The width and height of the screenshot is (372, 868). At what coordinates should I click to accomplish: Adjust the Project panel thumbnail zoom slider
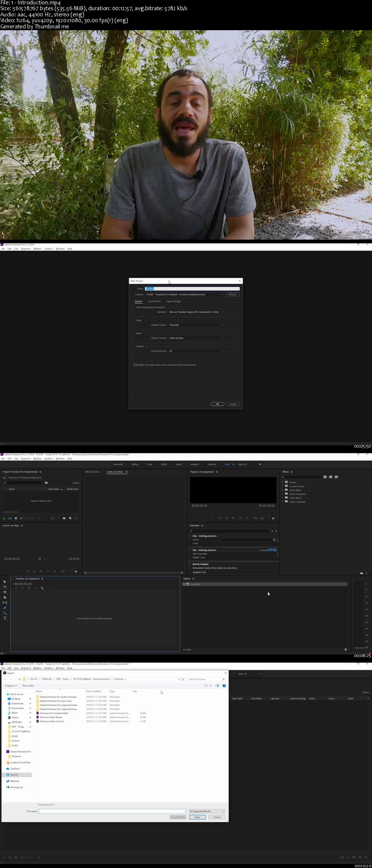click(27, 518)
